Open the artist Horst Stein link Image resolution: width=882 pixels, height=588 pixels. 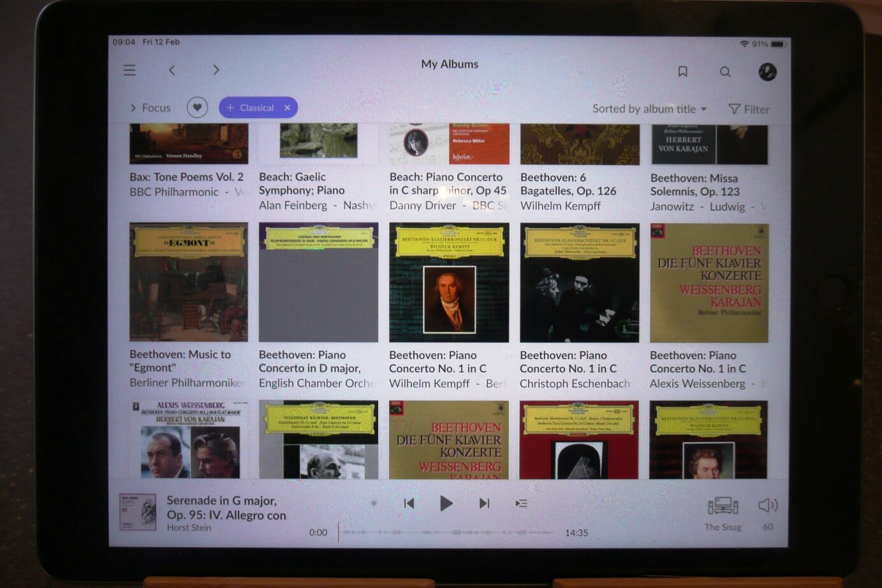point(189,527)
